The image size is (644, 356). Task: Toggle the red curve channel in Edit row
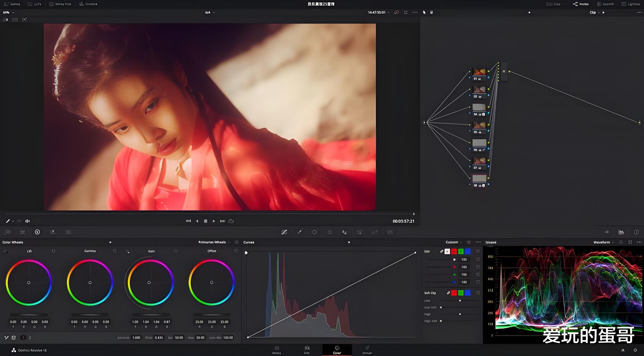pos(454,251)
